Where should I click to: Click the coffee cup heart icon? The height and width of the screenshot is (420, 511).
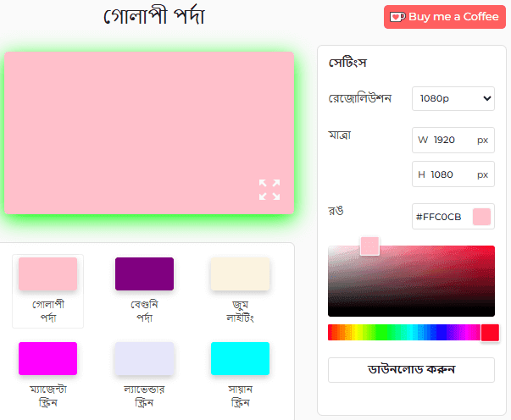click(397, 17)
